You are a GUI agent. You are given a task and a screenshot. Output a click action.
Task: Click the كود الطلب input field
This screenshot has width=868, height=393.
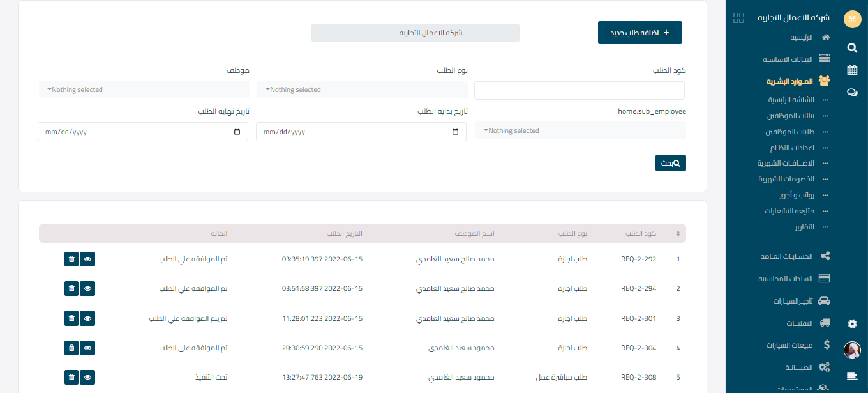tap(579, 91)
